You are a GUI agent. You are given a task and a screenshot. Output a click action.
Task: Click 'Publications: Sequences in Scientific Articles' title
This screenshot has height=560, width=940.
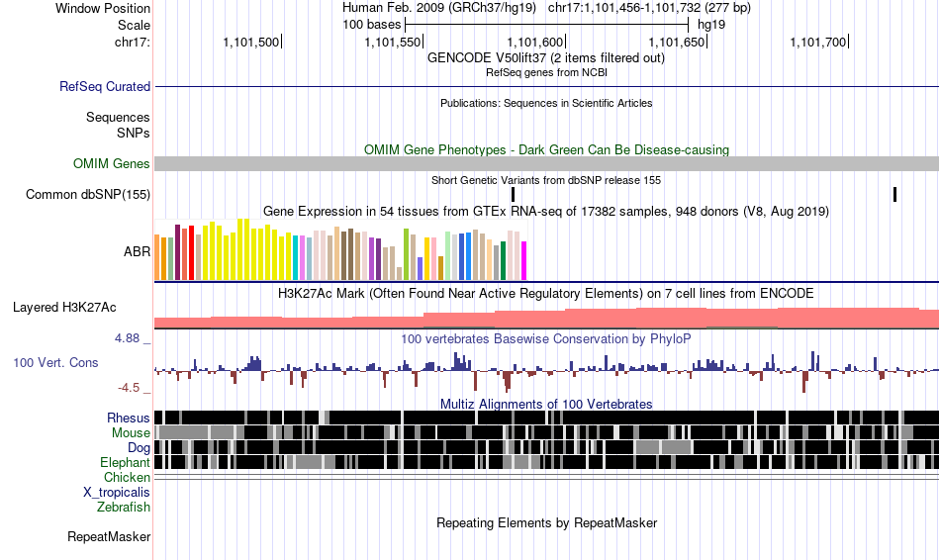pyautogui.click(x=546, y=103)
